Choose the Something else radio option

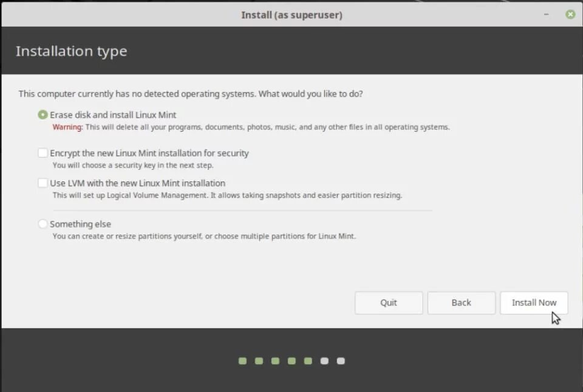(x=43, y=224)
